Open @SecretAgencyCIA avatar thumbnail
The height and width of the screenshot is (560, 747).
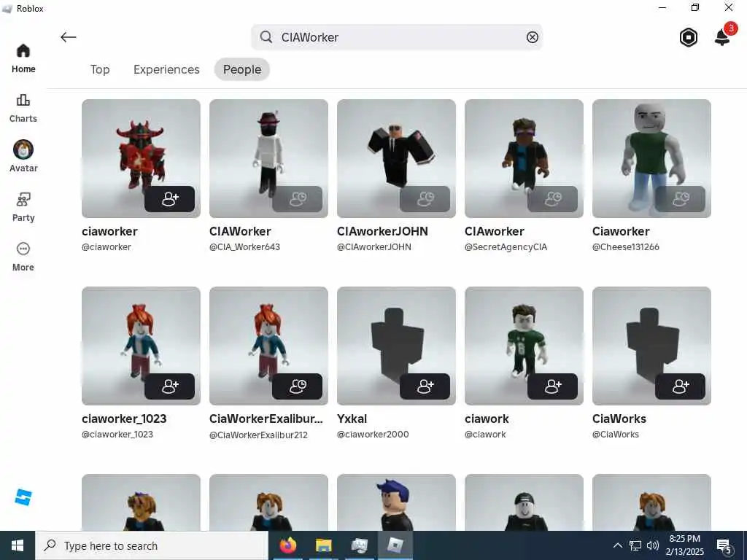pyautogui.click(x=524, y=158)
